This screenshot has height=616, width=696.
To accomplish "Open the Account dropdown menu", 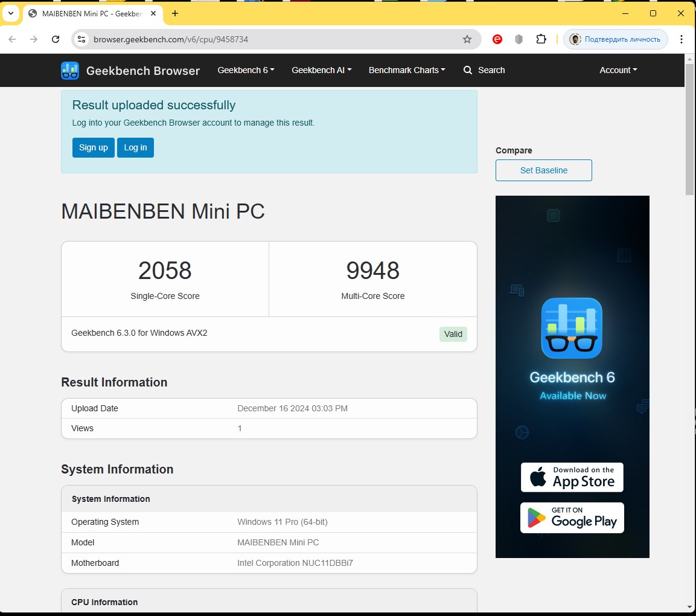I will [x=618, y=70].
